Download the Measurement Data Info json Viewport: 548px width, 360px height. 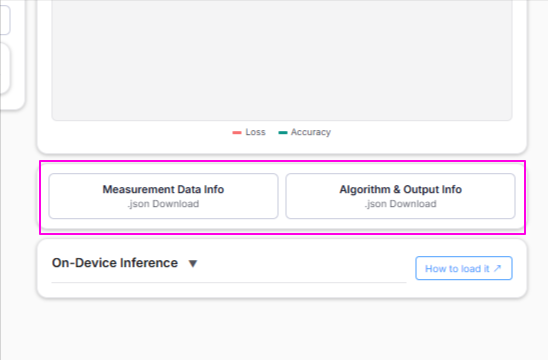pos(163,196)
